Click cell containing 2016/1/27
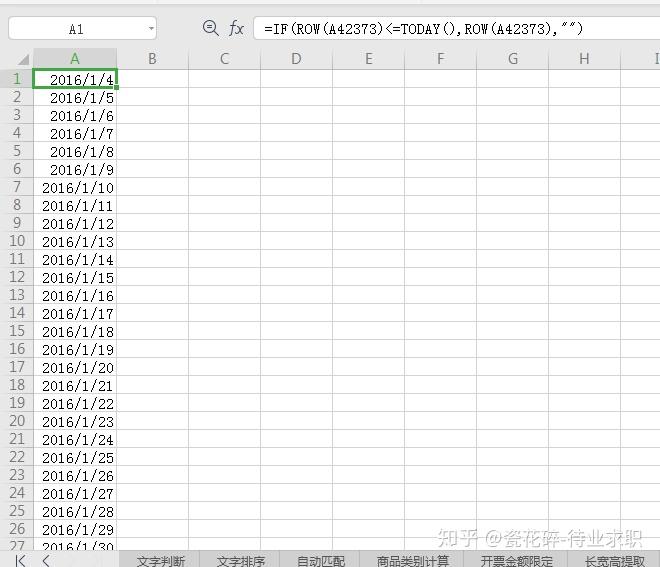Viewport: 660px width, 567px height. point(75,493)
